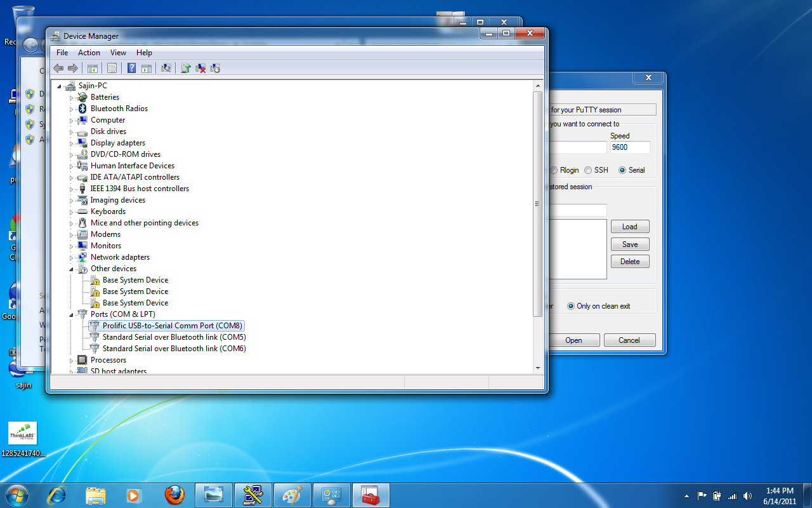Click the Speed field showing 9600
The height and width of the screenshot is (508, 812).
coord(630,147)
